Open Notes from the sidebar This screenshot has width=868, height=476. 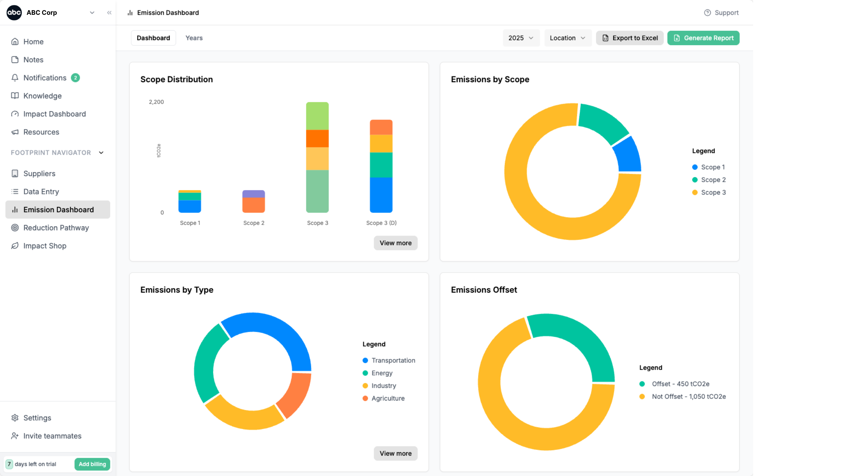coord(58,60)
